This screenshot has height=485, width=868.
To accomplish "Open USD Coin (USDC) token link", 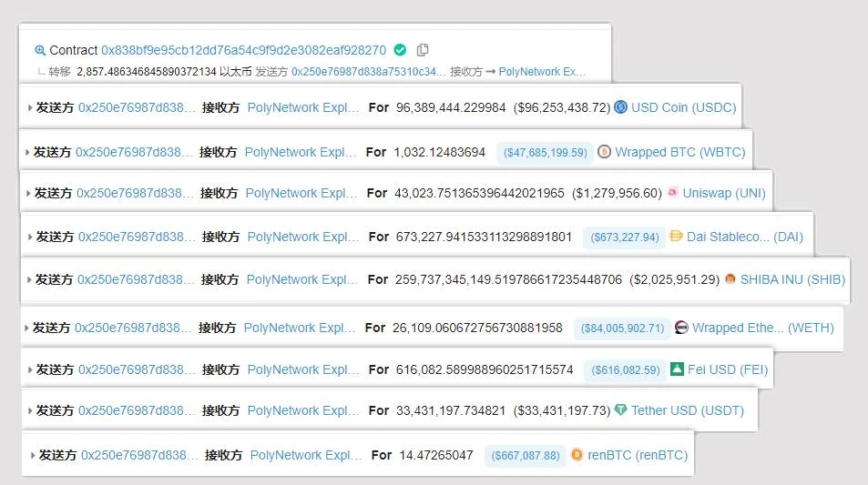I will click(684, 107).
